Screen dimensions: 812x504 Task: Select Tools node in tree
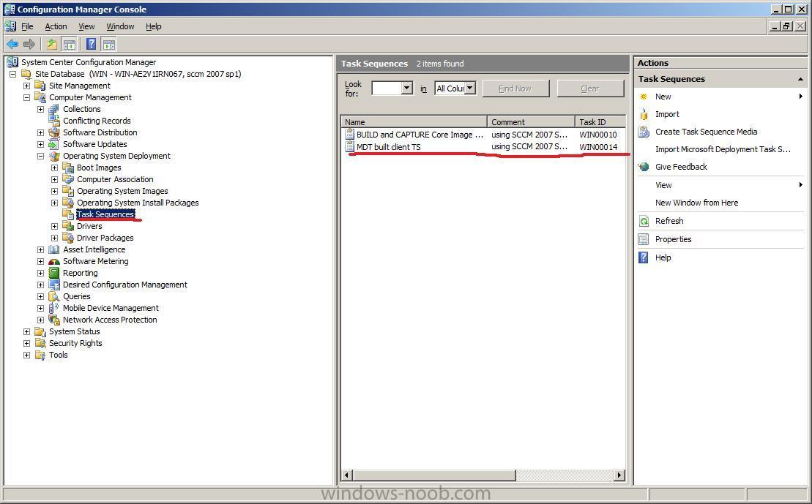[58, 355]
